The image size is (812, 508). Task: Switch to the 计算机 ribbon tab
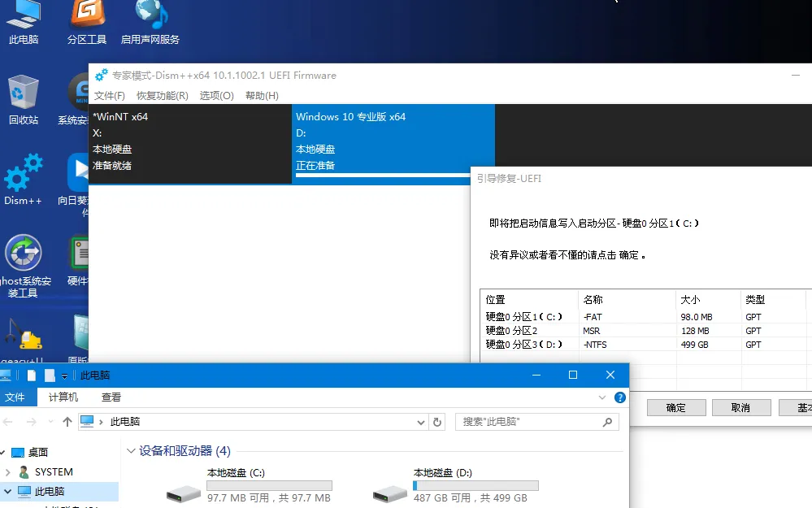63,397
